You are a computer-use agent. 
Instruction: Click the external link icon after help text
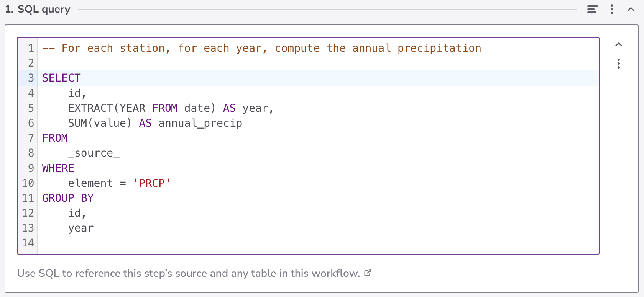(368, 273)
